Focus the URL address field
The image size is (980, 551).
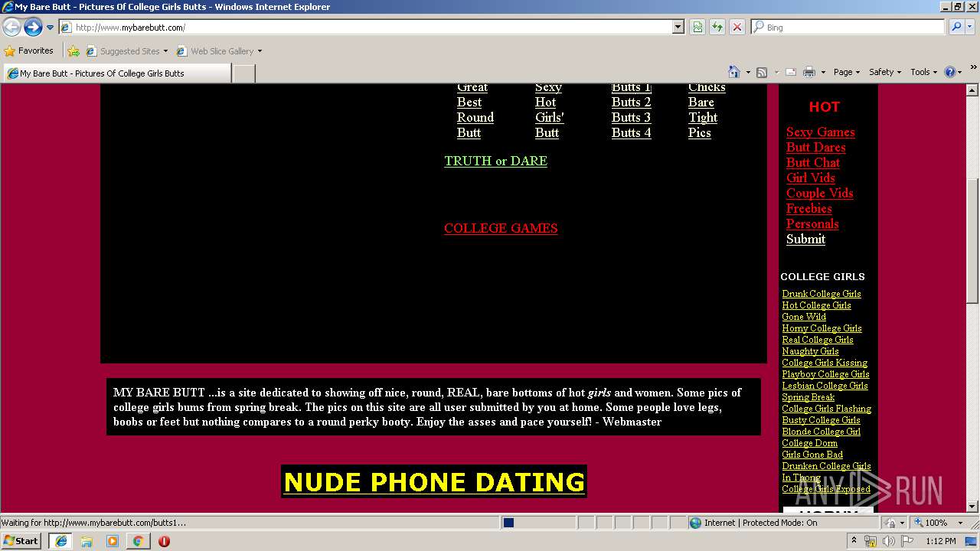pos(373,28)
